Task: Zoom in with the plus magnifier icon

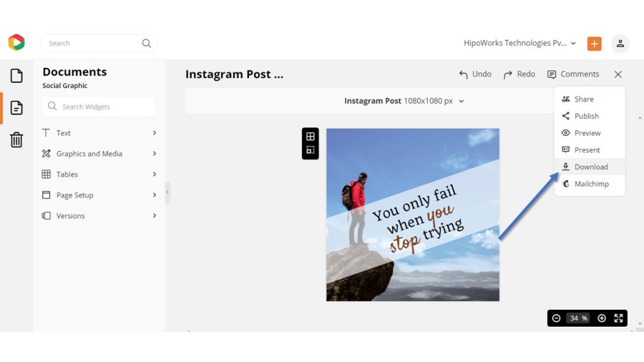Action: [602, 319]
